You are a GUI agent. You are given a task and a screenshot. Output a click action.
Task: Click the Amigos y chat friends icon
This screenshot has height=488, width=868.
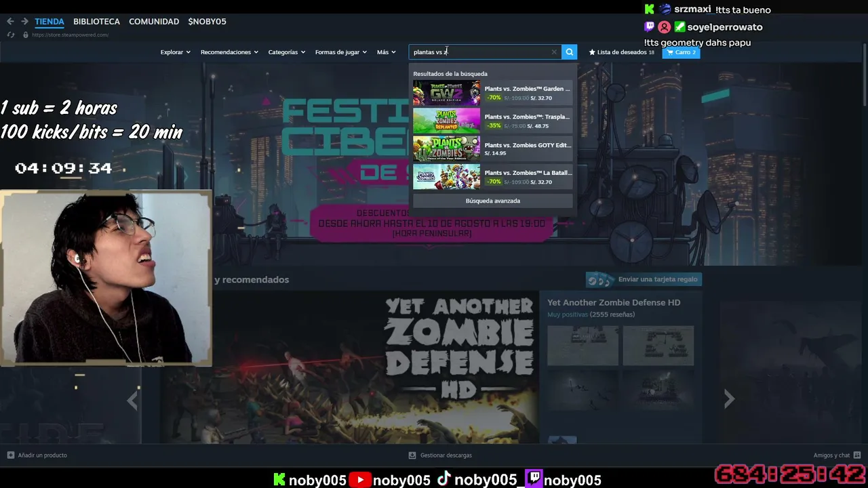[857, 455]
